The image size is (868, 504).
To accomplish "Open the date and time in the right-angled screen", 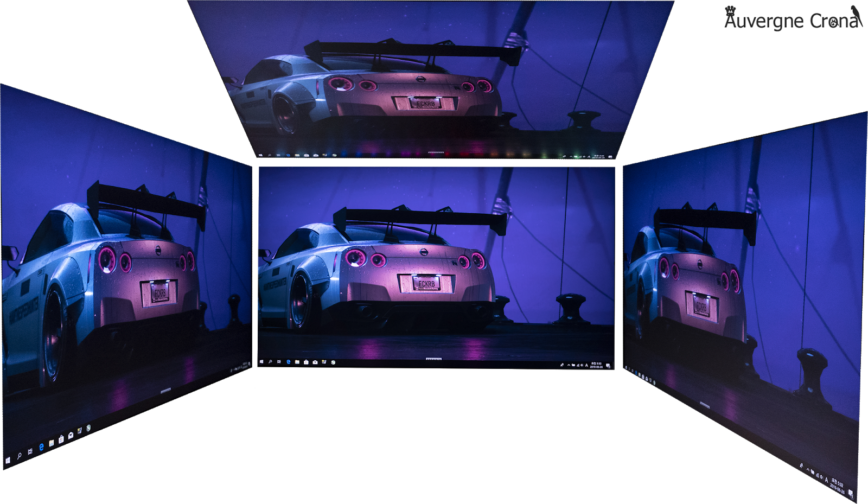I will [838, 486].
